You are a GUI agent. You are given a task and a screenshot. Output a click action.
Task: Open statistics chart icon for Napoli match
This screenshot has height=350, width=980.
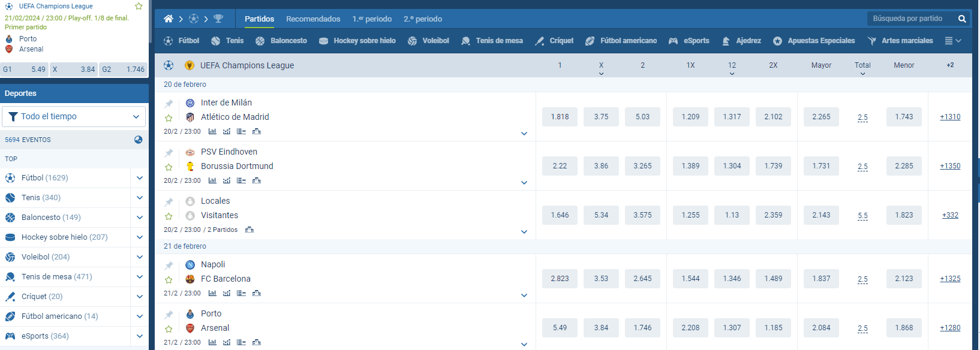212,293
